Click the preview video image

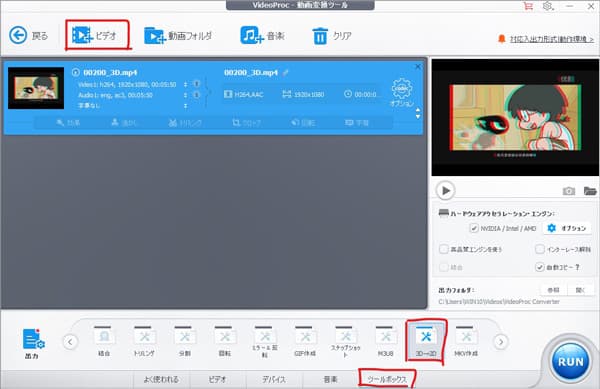[515, 117]
